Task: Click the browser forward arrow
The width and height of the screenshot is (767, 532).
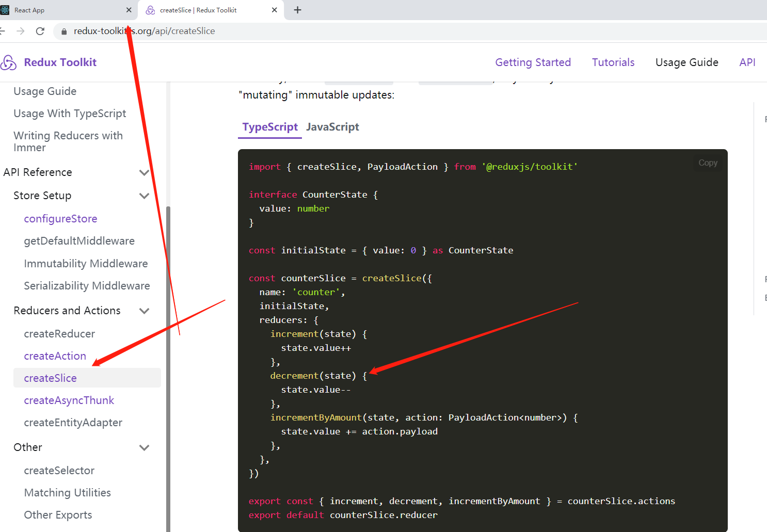Action: click(21, 31)
